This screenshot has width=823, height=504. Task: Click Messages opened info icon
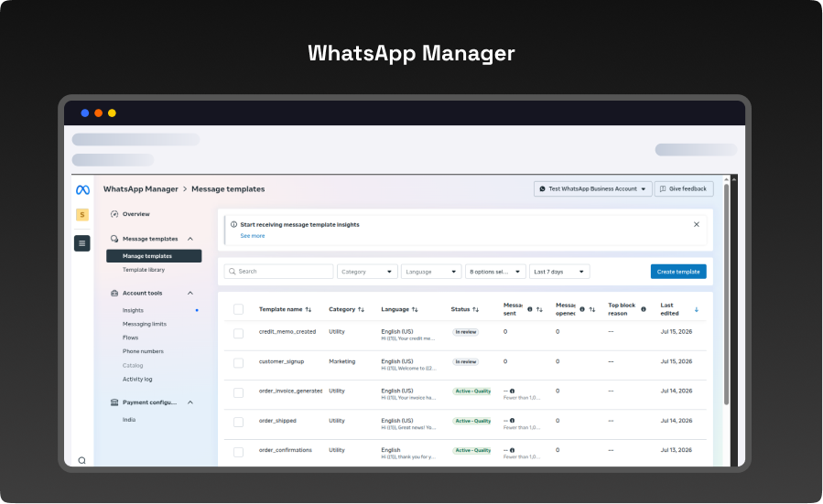click(582, 309)
